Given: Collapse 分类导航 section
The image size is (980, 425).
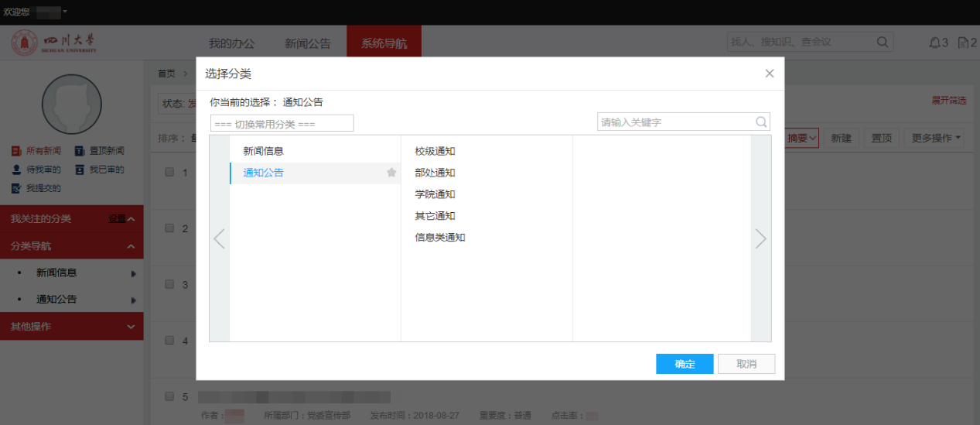Looking at the screenshot, I should 131,246.
